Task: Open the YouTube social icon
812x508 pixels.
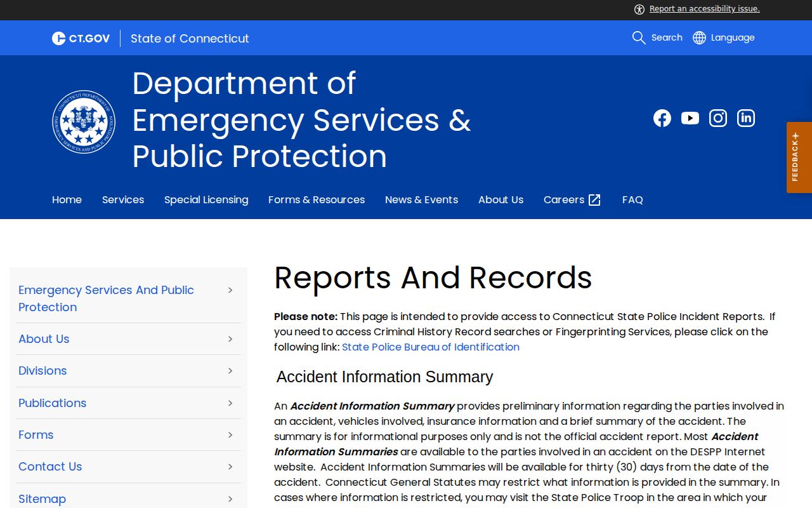Action: click(690, 118)
